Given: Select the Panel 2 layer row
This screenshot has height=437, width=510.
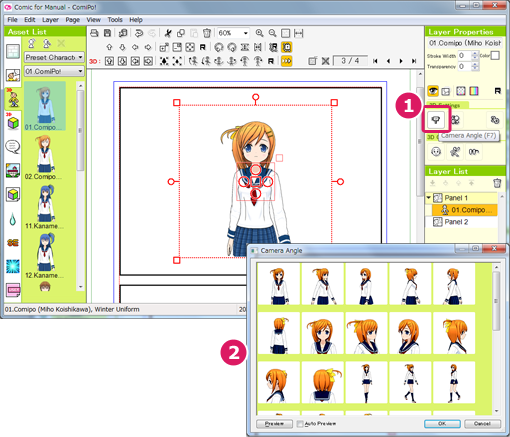Looking at the screenshot, I should point(461,222).
